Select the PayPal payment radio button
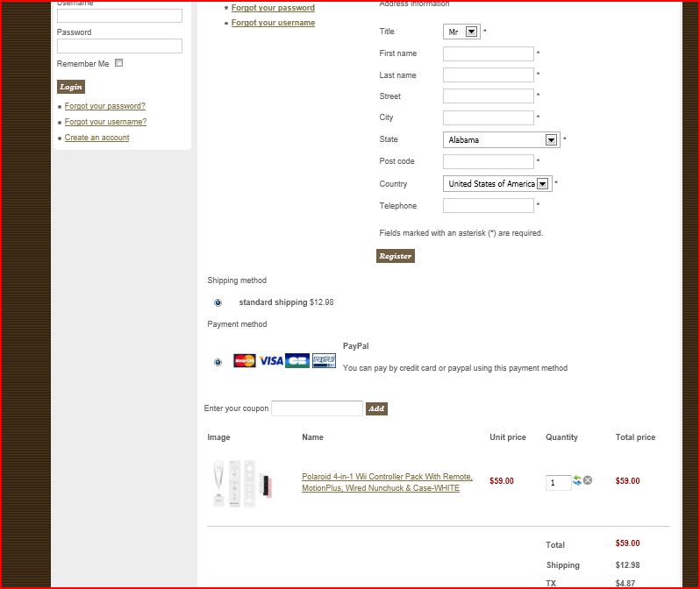Screen dimensions: 700x589 pyautogui.click(x=218, y=362)
